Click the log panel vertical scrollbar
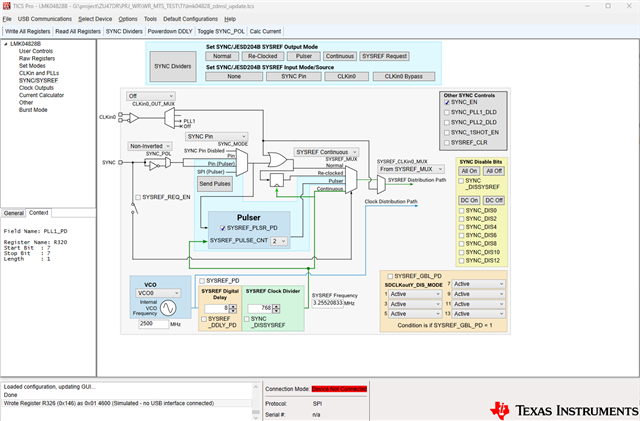Viewport: 640px width, 421px height. click(256, 400)
